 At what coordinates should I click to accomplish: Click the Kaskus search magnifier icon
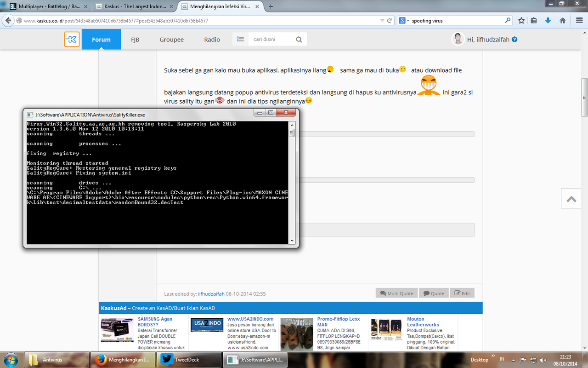(x=299, y=40)
